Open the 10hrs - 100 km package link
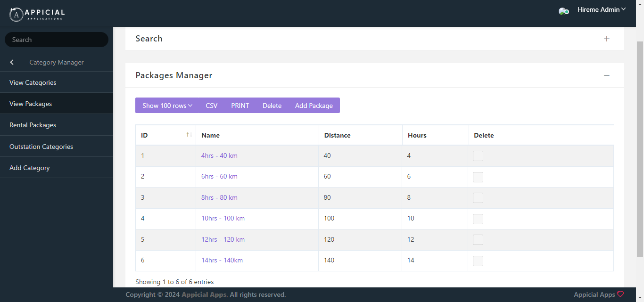 pos(223,218)
